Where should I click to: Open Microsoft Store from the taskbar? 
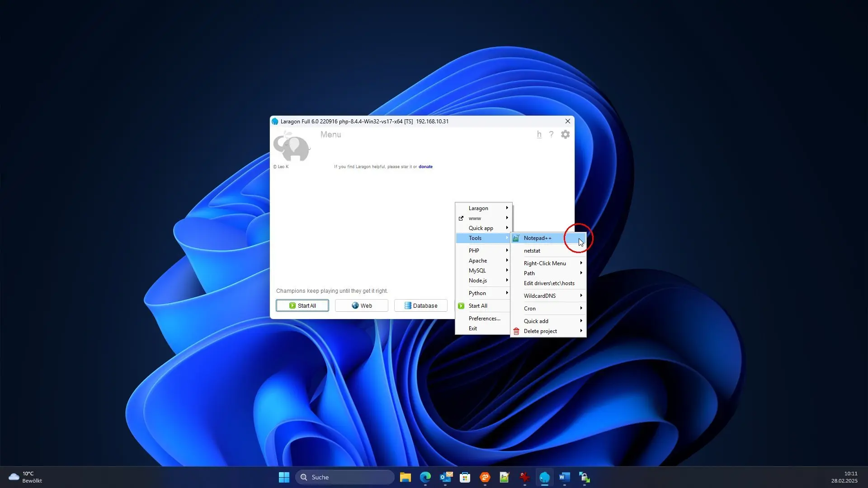click(465, 477)
